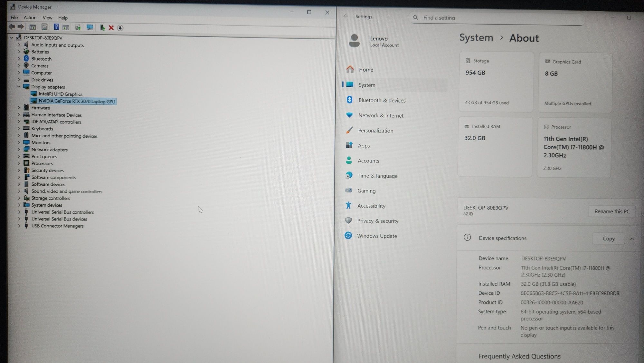Click the Settings back arrow
644x363 pixels.
coord(346,16)
